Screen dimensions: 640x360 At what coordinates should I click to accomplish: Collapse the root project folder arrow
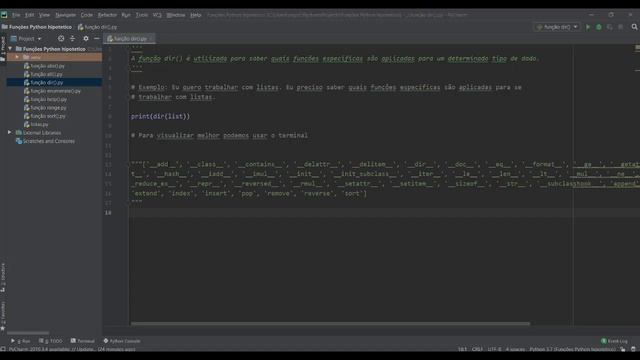pos(10,49)
